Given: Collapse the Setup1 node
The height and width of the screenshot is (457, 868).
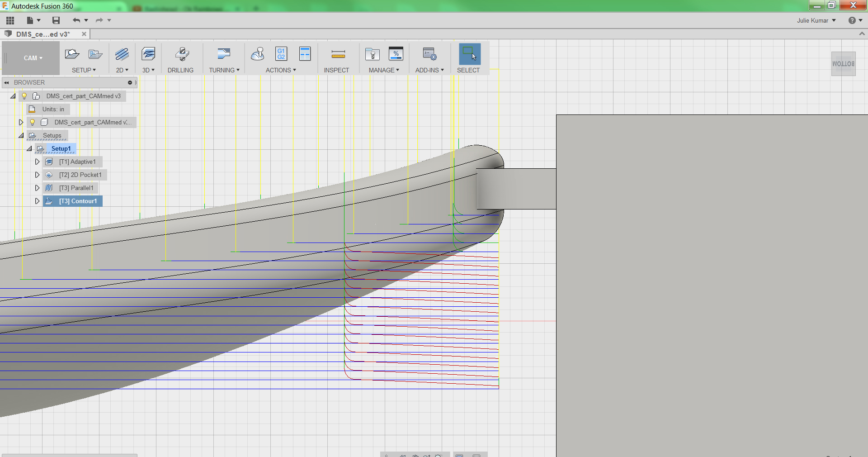Looking at the screenshot, I should point(29,148).
